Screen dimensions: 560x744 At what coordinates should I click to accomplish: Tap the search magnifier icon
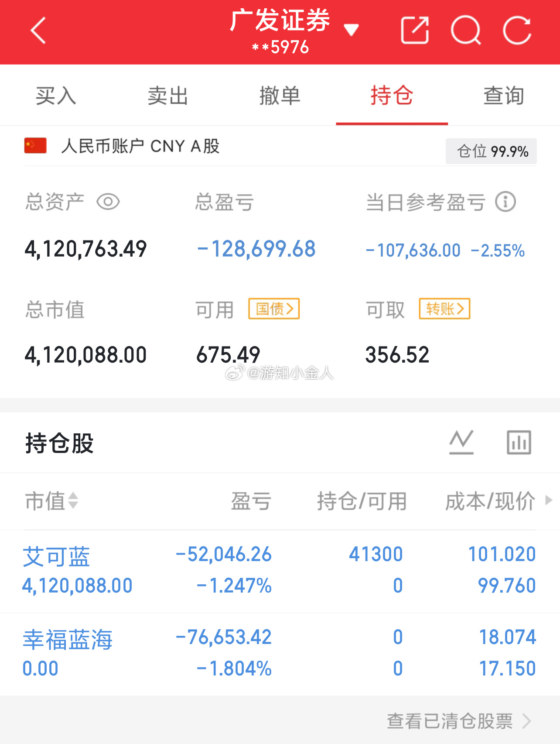[x=466, y=31]
